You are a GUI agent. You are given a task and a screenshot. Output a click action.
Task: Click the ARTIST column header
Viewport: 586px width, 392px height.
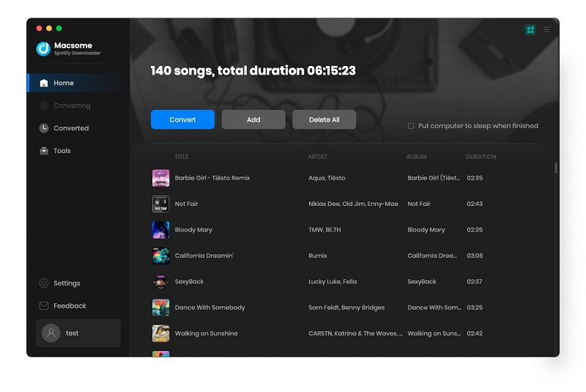(x=317, y=157)
